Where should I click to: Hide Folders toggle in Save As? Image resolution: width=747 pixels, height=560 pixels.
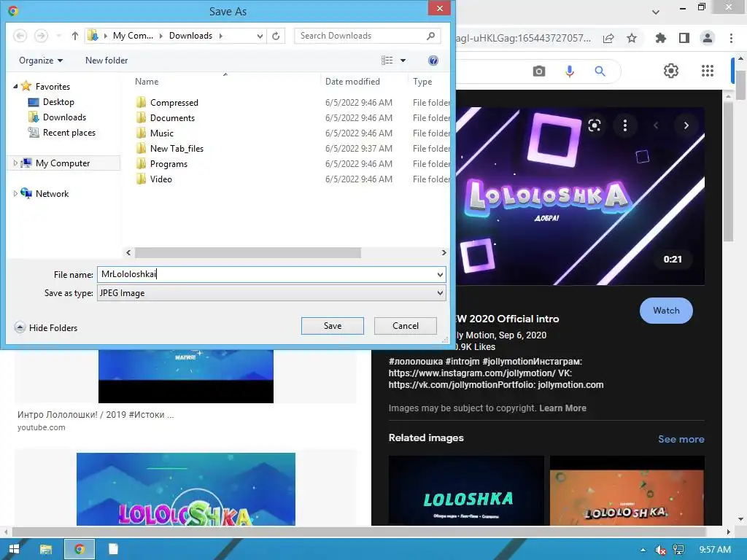click(x=46, y=327)
